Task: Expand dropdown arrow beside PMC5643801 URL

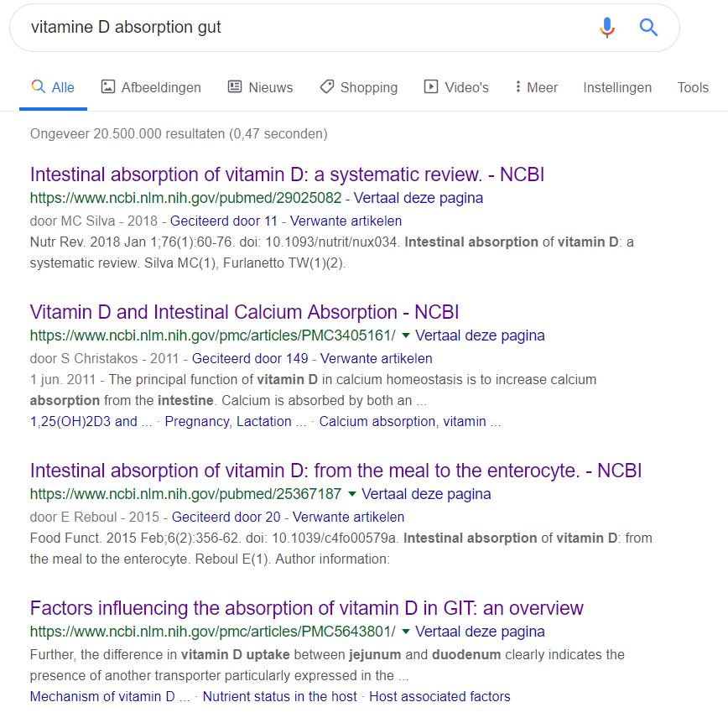Action: click(x=406, y=632)
